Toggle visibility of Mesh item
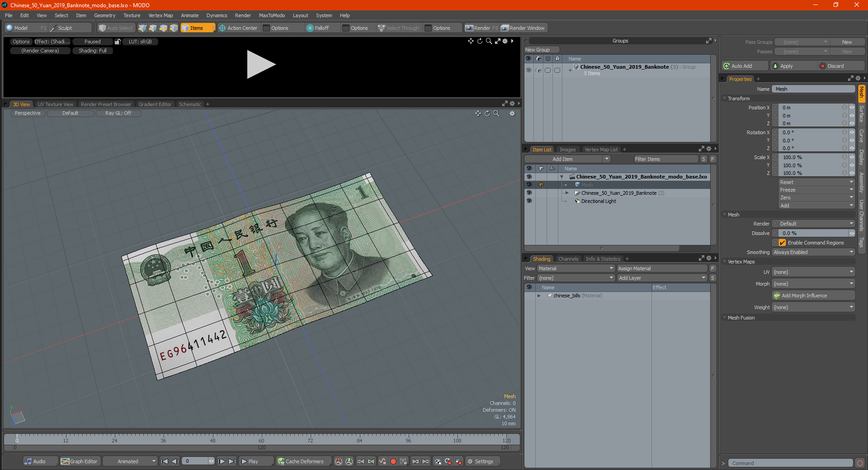 (529, 185)
